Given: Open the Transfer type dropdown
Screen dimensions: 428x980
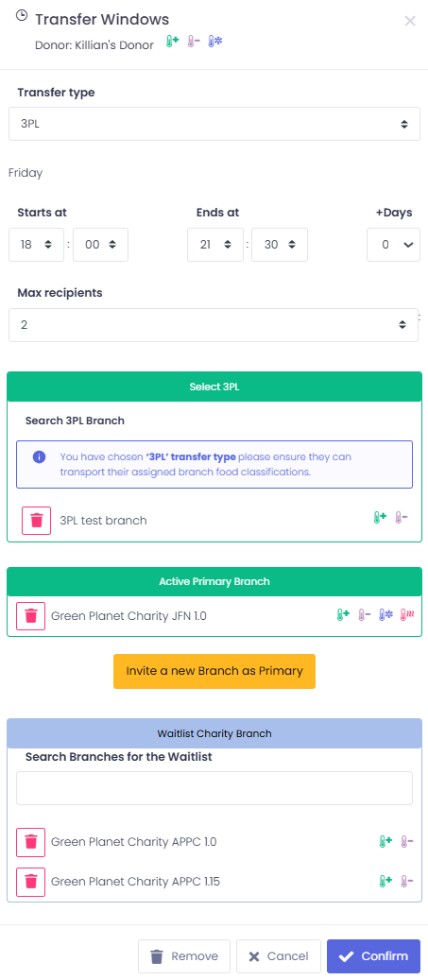Looking at the screenshot, I should coord(214,124).
